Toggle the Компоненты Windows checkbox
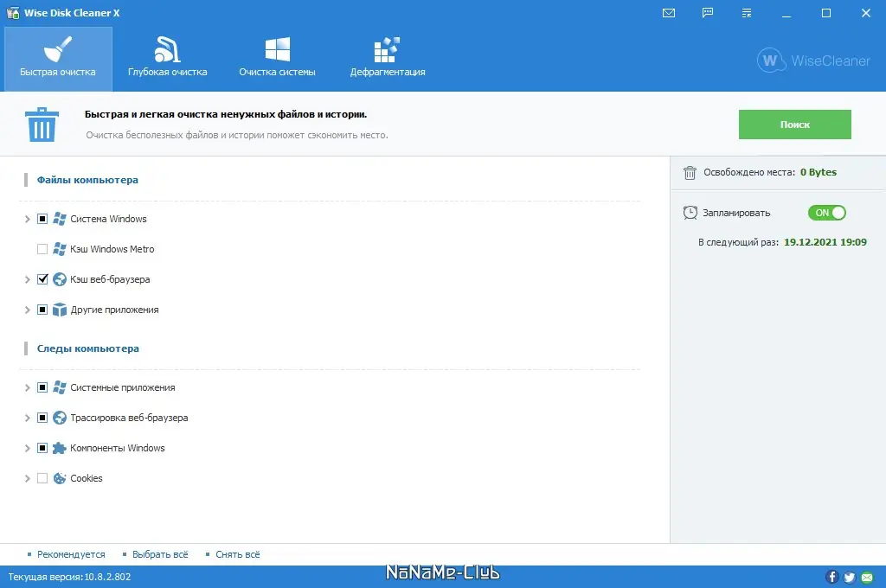This screenshot has width=886, height=588. click(42, 448)
